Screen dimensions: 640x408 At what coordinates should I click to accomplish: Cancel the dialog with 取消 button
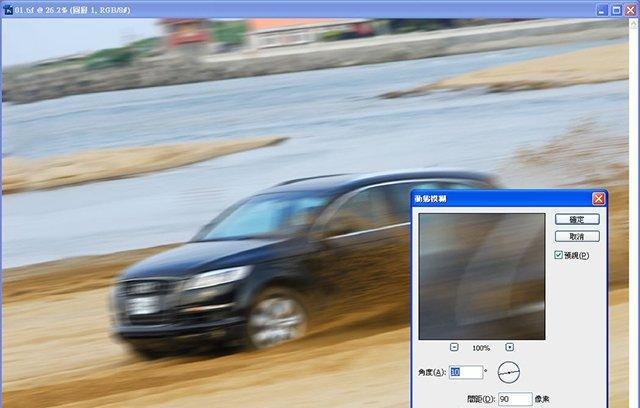tap(577, 236)
